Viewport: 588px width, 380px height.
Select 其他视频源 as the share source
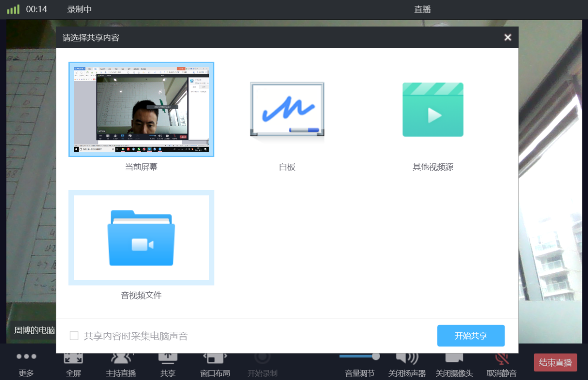click(433, 110)
